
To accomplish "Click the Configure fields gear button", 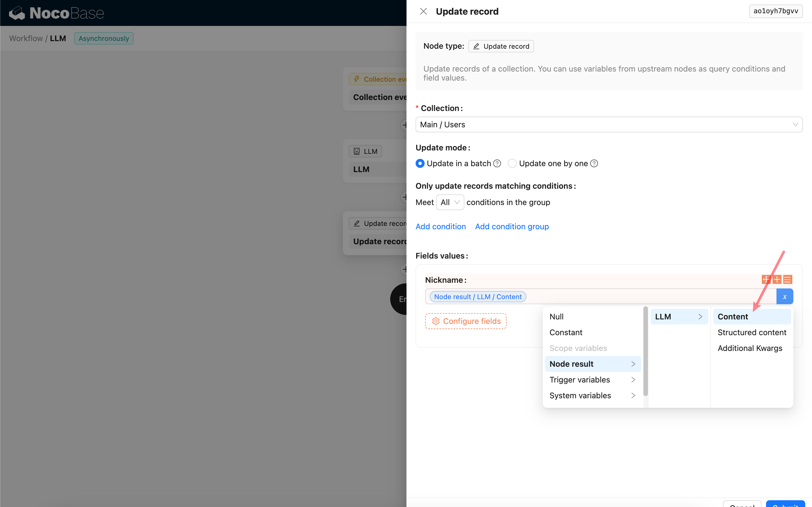I will [466, 321].
